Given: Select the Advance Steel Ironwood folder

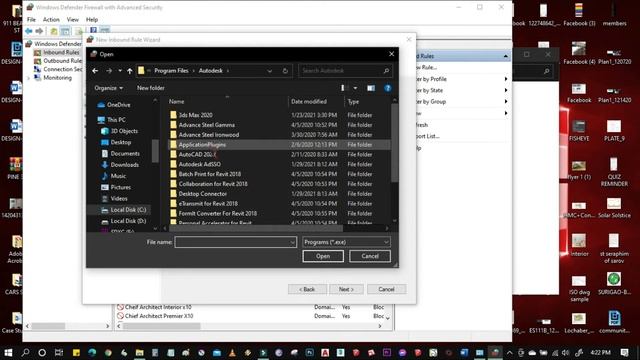Looking at the screenshot, I should (x=209, y=135).
